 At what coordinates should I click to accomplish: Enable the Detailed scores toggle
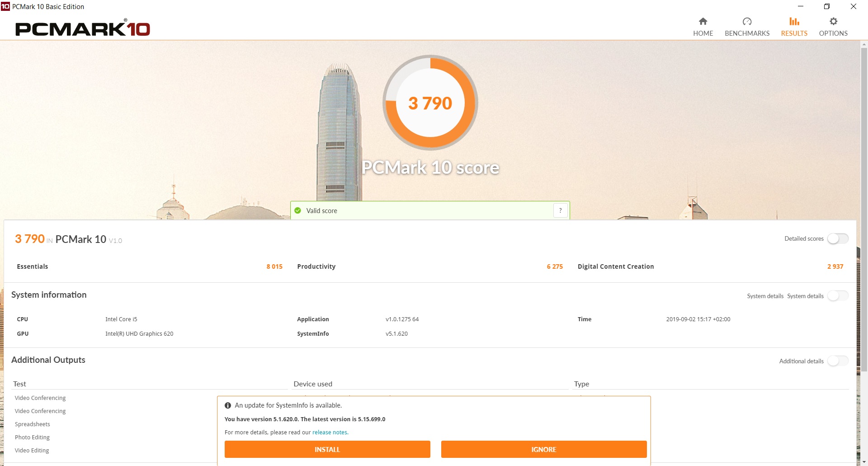[838, 238]
